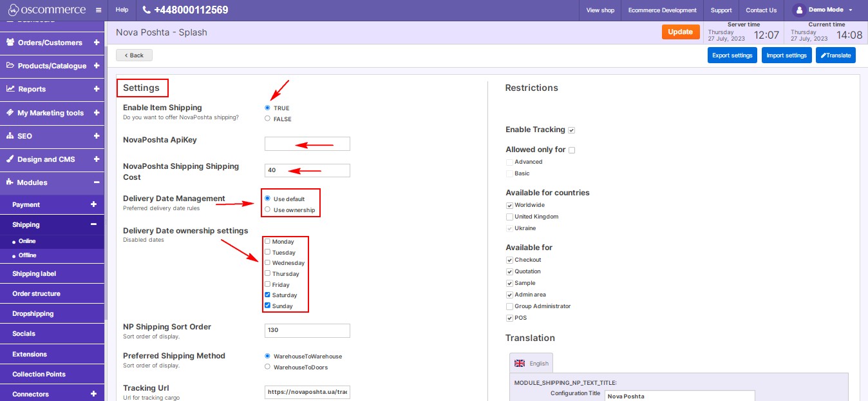Expand the Connectors menu plus

(x=93, y=394)
